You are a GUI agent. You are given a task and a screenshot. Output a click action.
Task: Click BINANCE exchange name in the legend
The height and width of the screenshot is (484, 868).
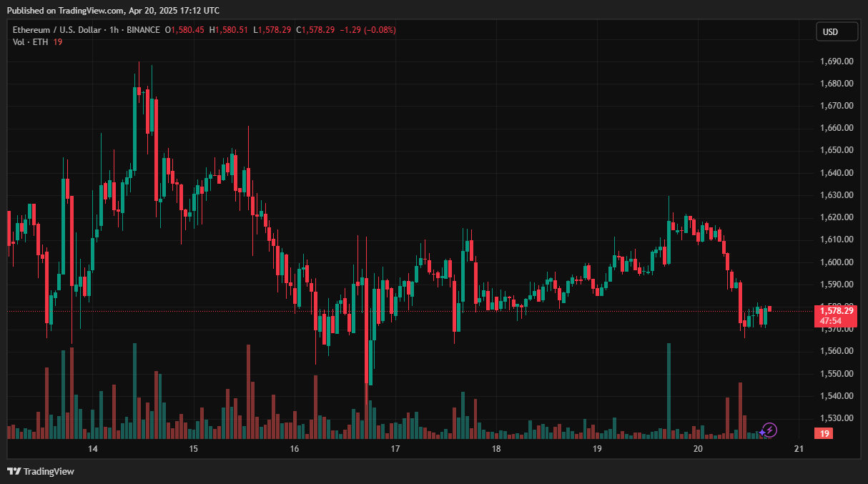(x=143, y=30)
